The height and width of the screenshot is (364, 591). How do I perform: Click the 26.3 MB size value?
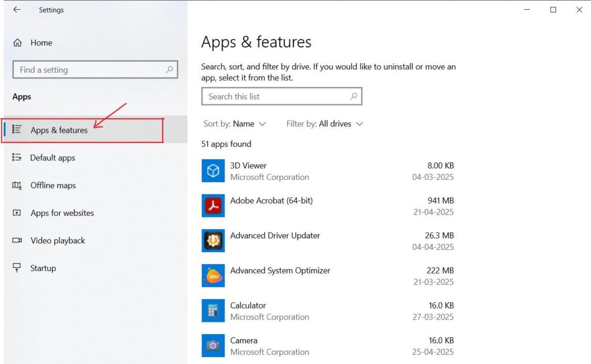[x=439, y=235]
